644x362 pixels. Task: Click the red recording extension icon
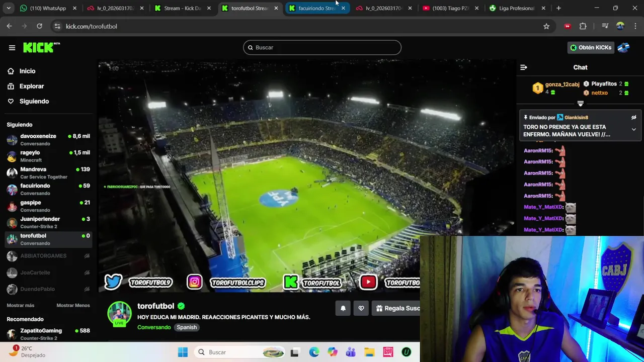[568, 26]
